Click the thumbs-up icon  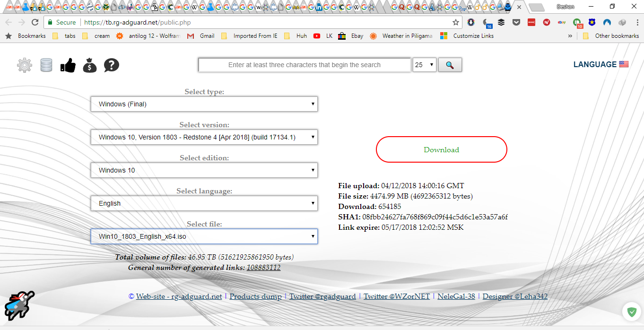(68, 65)
